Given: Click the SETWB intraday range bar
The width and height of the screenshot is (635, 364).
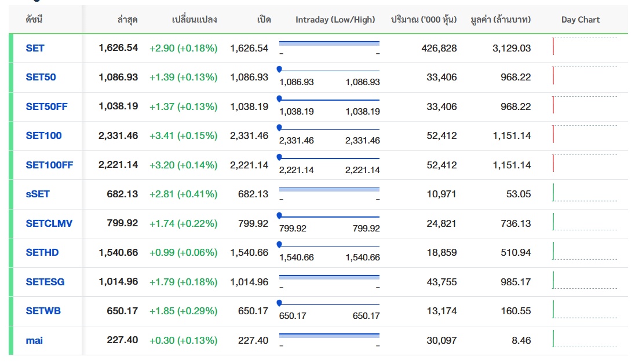Looking at the screenshot, I should (x=329, y=304).
